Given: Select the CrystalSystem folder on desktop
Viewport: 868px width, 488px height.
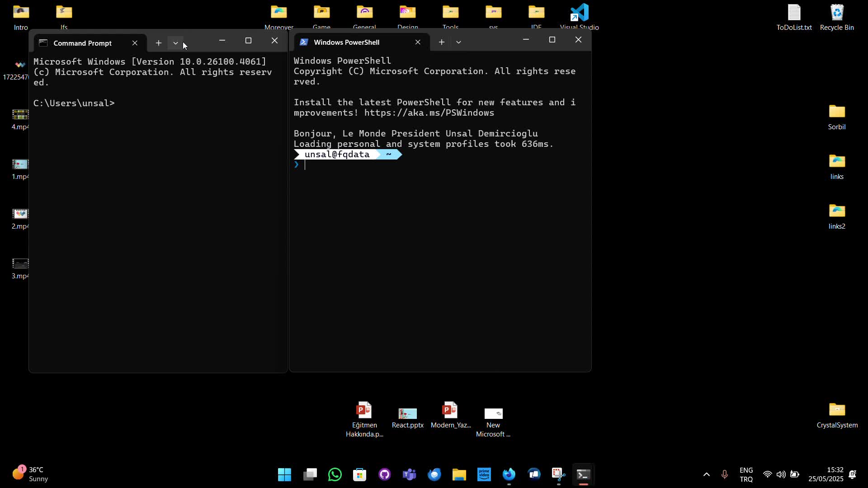Looking at the screenshot, I should click(837, 415).
